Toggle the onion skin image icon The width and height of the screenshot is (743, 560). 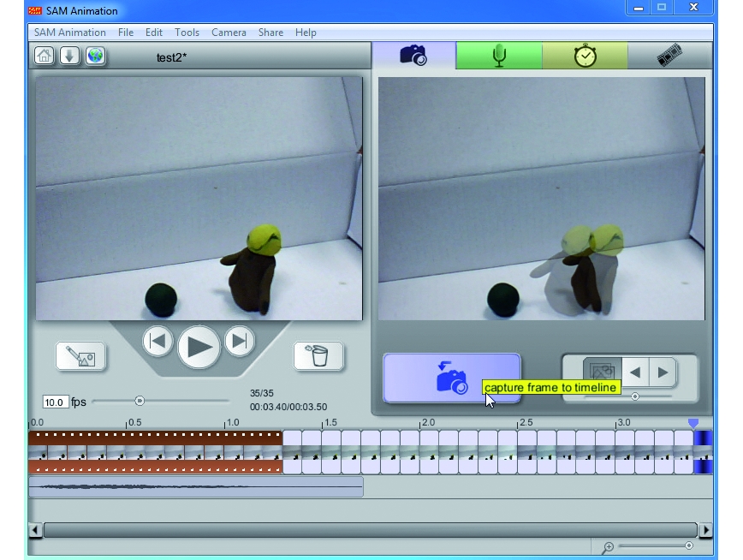(603, 372)
